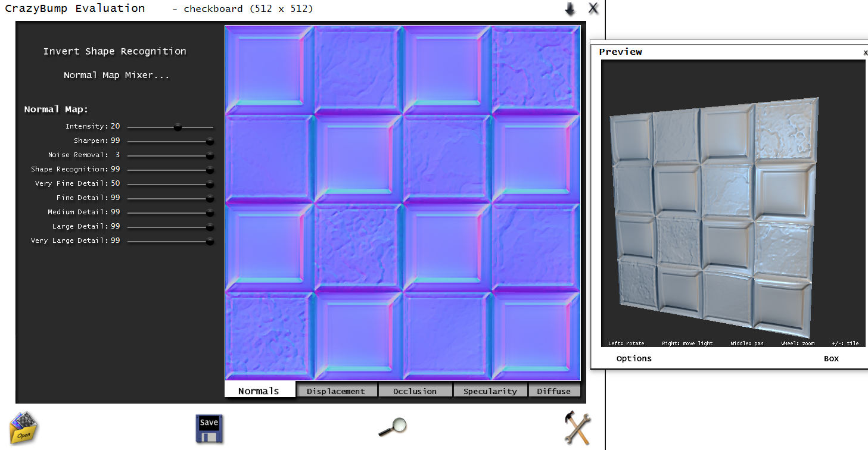The width and height of the screenshot is (868, 450).
Task: Adjust the Very Large Detail slider
Action: tap(170, 241)
